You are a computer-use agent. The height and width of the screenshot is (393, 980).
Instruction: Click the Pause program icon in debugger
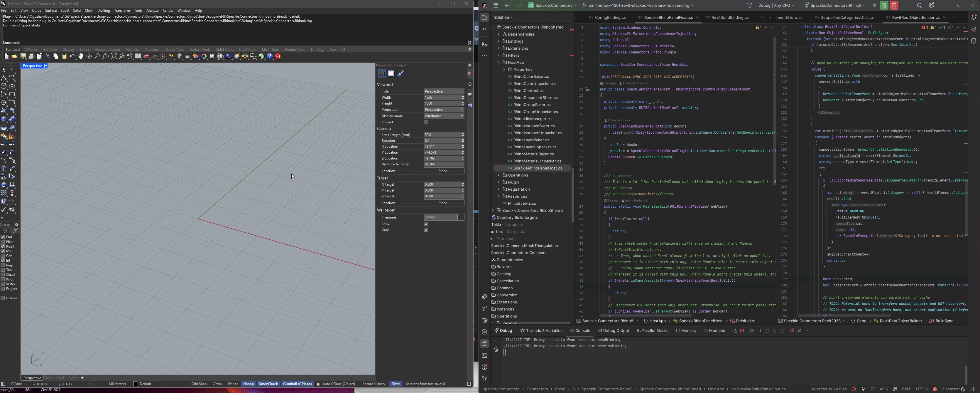pos(759,331)
